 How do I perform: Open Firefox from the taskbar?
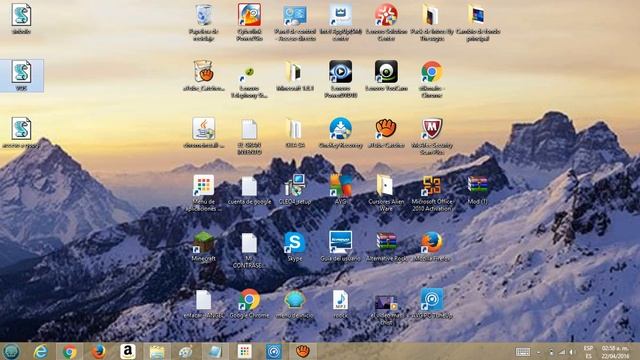coord(98,351)
